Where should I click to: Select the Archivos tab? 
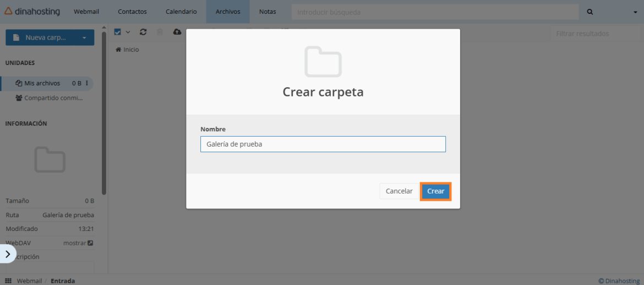tap(228, 12)
